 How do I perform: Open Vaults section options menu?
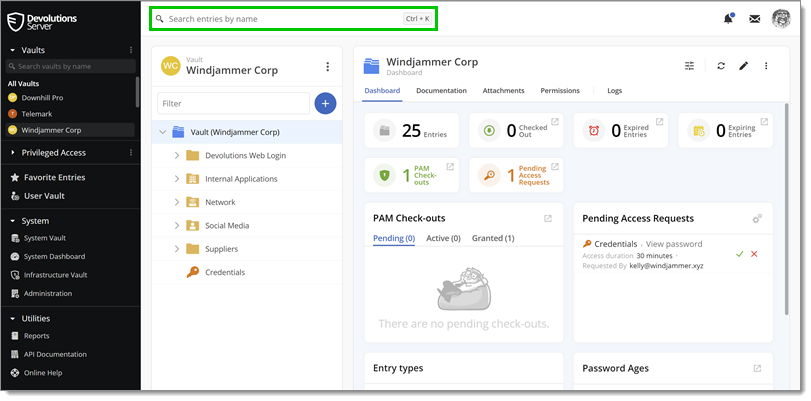[x=131, y=50]
